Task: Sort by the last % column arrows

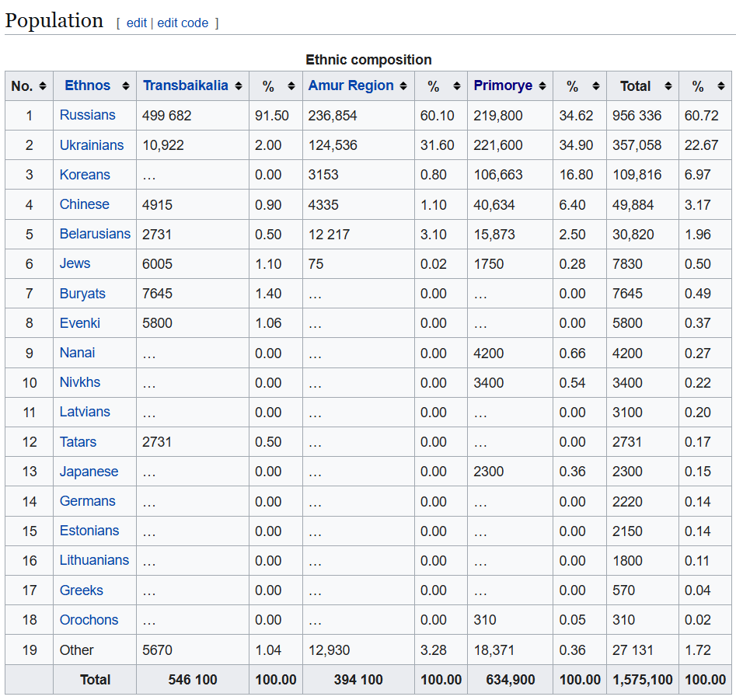Action: 721,86
